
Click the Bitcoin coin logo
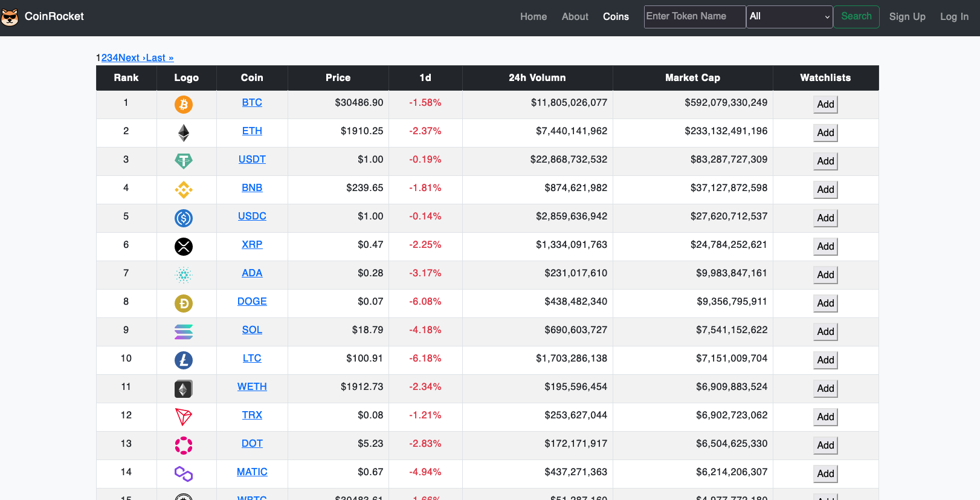(x=184, y=105)
